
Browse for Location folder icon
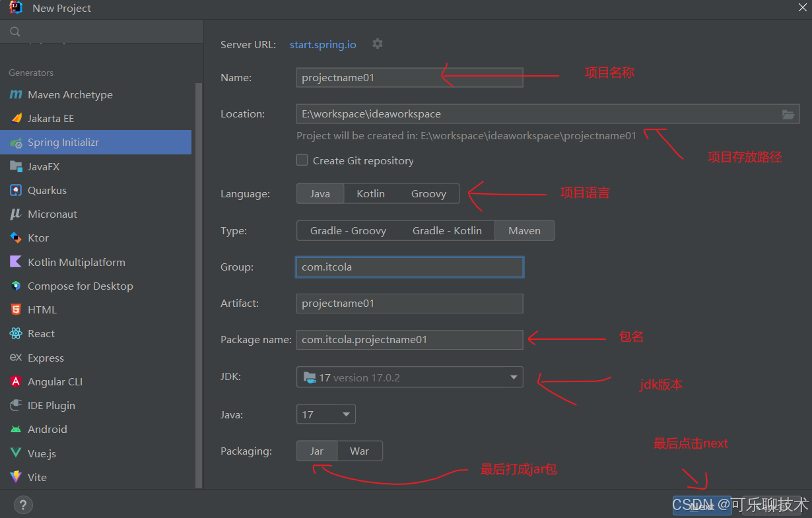[x=788, y=114]
